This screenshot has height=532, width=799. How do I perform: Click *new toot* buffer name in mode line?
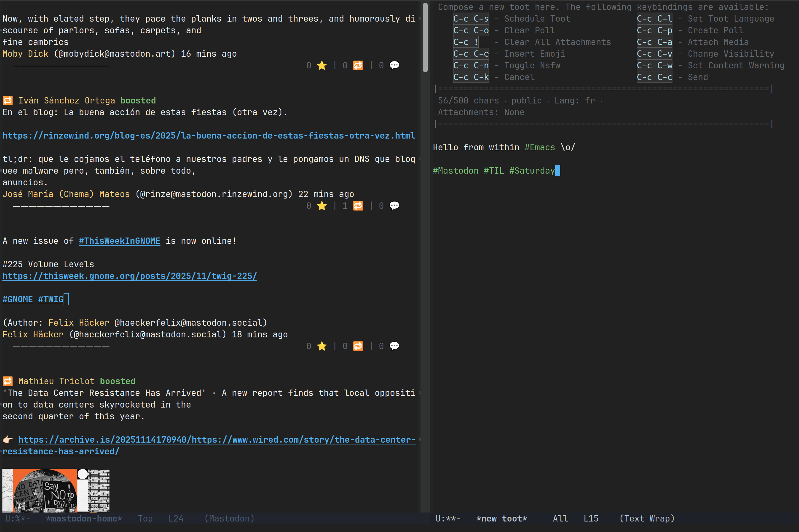tap(501, 519)
